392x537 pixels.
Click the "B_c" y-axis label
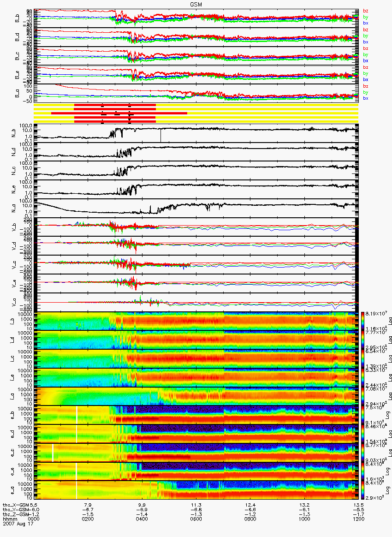[x=17, y=56]
